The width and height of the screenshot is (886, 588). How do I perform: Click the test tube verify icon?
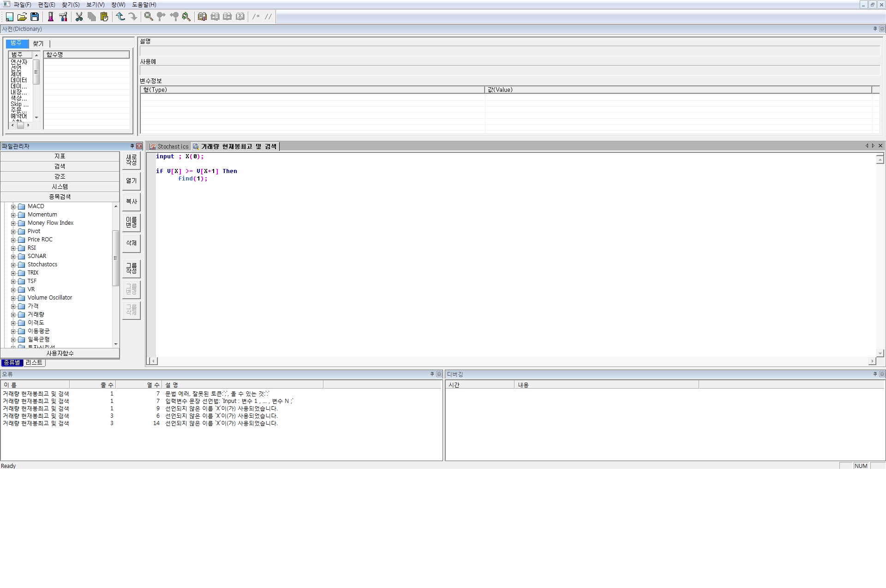coord(51,17)
